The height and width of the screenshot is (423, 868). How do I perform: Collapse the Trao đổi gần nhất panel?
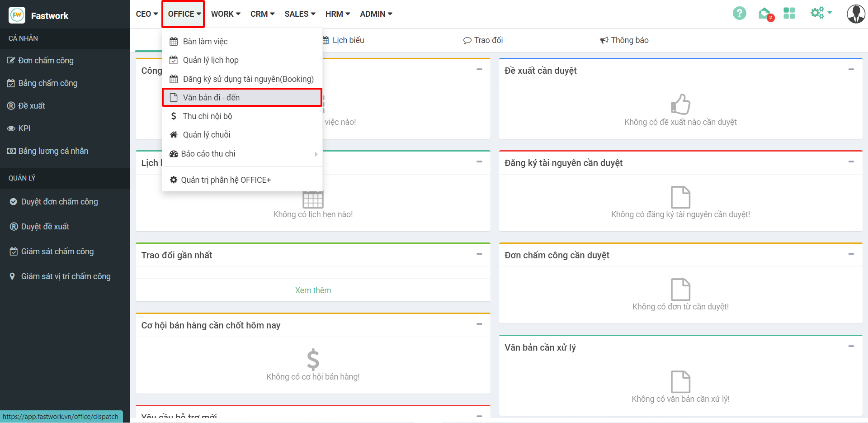[479, 254]
